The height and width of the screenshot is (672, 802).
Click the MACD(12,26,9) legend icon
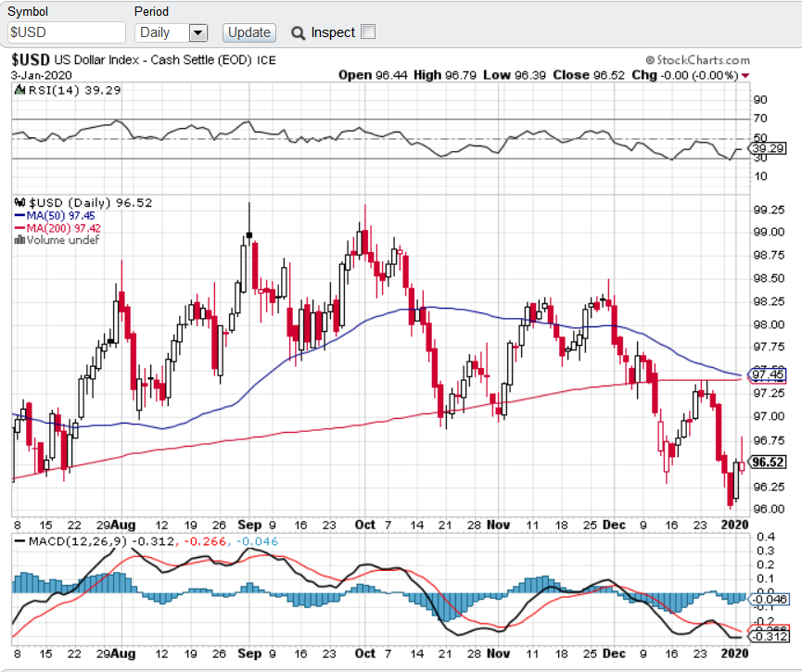pos(19,540)
